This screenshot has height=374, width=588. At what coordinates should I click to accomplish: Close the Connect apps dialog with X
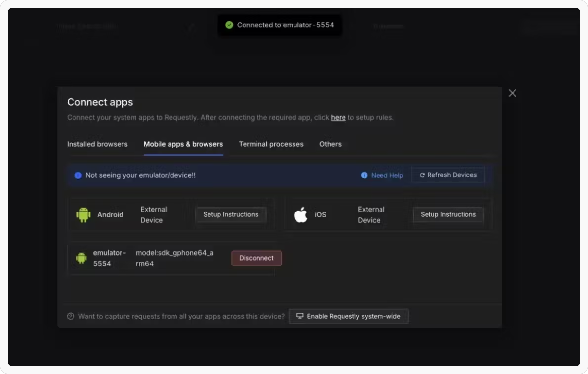pos(512,93)
